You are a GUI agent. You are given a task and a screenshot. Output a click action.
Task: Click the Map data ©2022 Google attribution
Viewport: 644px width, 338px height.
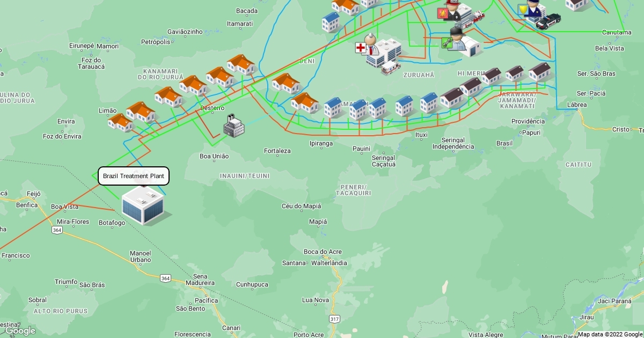coord(610,334)
